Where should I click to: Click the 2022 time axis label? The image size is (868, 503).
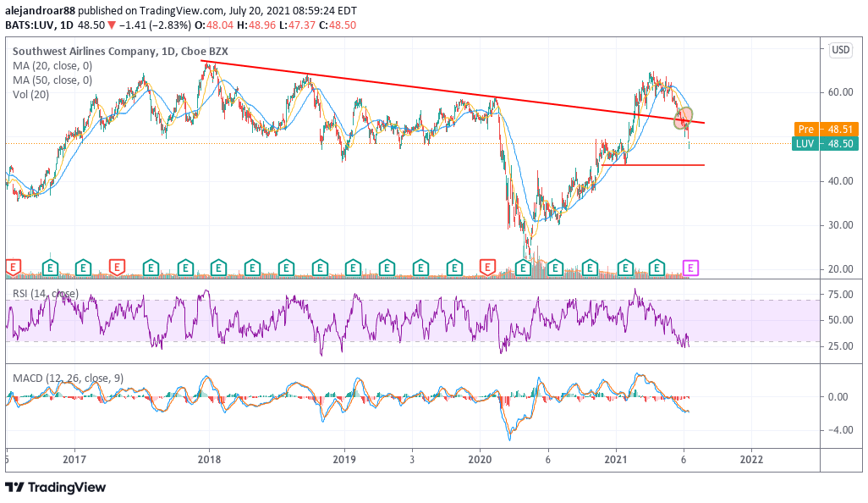coord(751,459)
